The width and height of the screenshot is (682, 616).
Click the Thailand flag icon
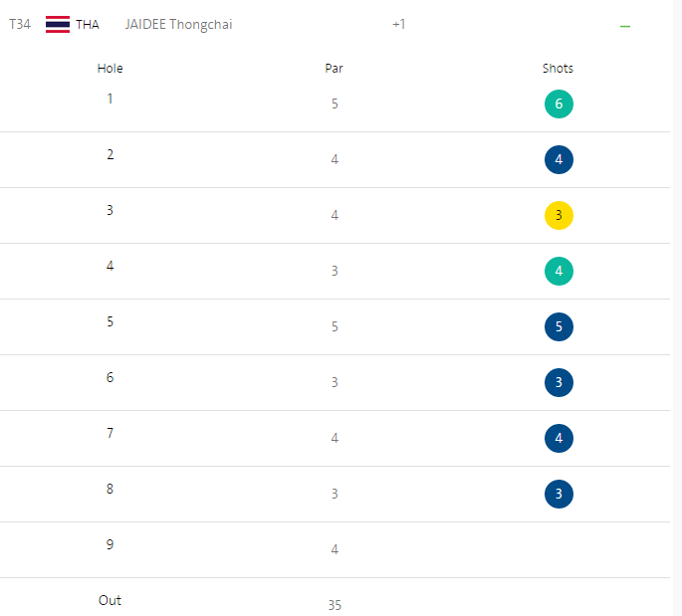click(x=58, y=25)
